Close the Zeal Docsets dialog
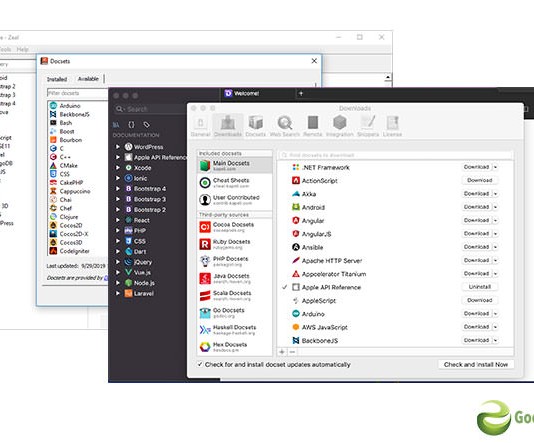The image size is (534, 443). pos(314,61)
